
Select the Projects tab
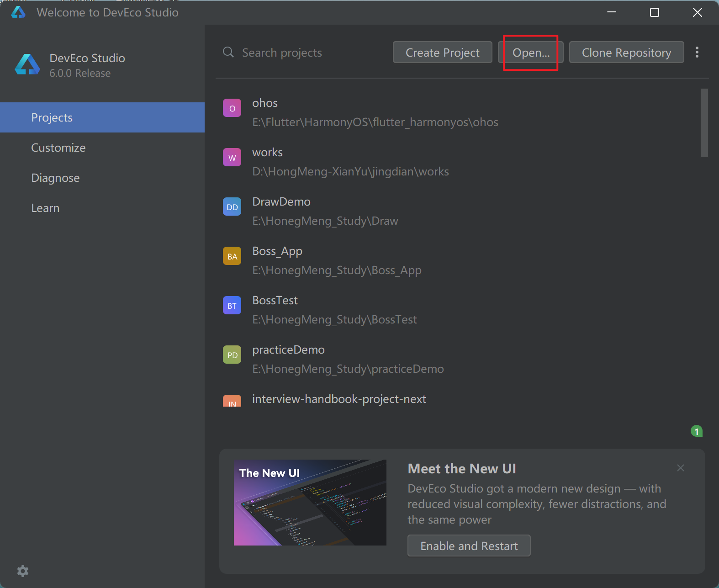click(102, 117)
